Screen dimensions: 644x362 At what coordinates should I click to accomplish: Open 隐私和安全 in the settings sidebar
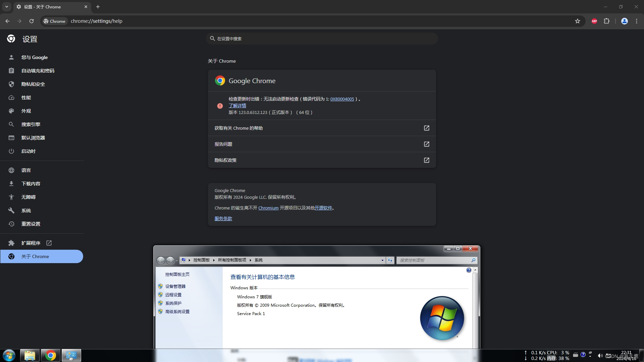(33, 84)
